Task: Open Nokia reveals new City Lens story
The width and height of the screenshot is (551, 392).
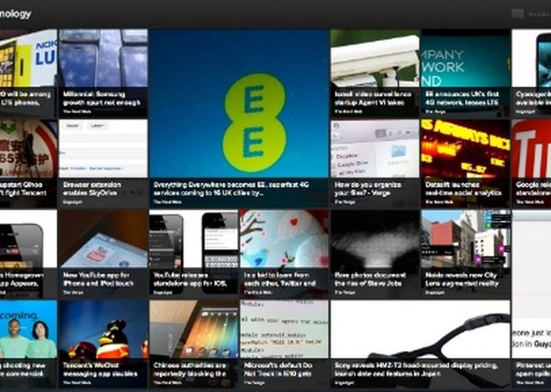Action: 466,254
